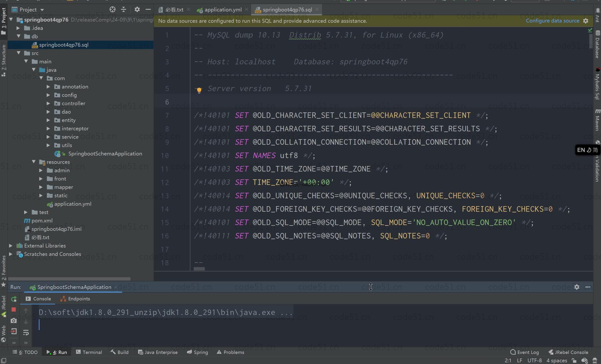The width and height of the screenshot is (601, 364).
Task: Close the SpringbootSchemaApplication run tab
Action: [116, 287]
